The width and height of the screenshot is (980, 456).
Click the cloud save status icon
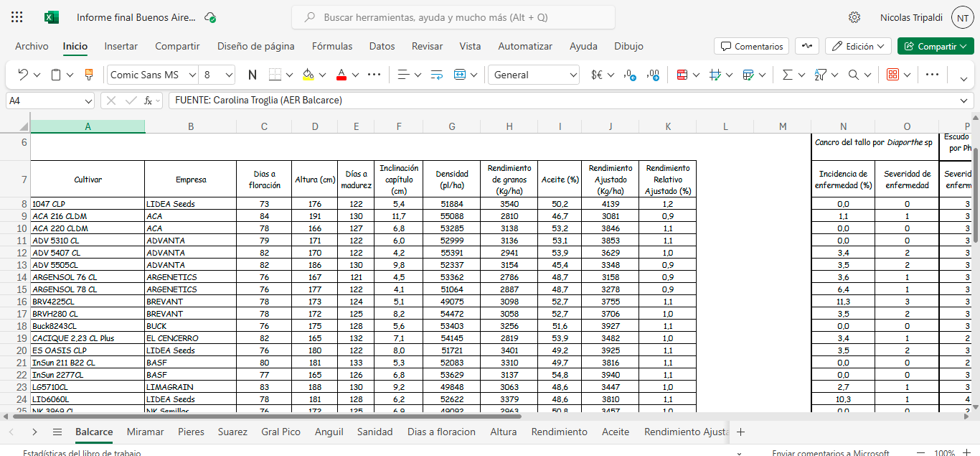tap(210, 17)
